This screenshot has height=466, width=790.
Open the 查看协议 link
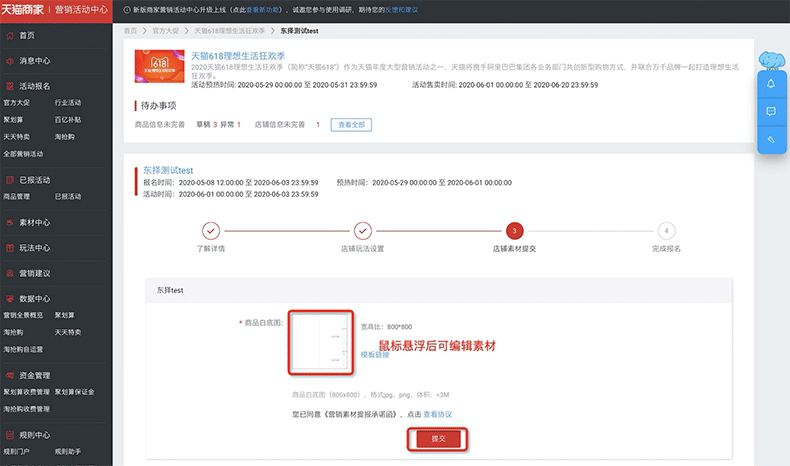point(437,414)
